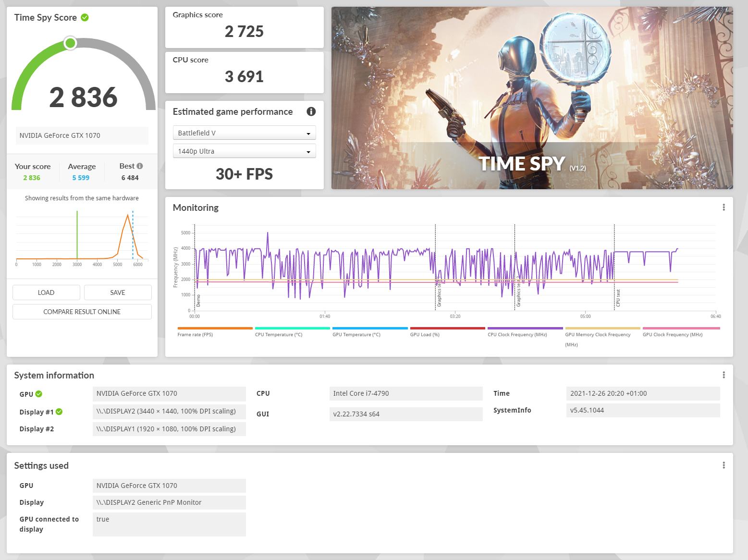Toggle the CPU Temperature legend series
This screenshot has width=748, height=560.
(292, 332)
